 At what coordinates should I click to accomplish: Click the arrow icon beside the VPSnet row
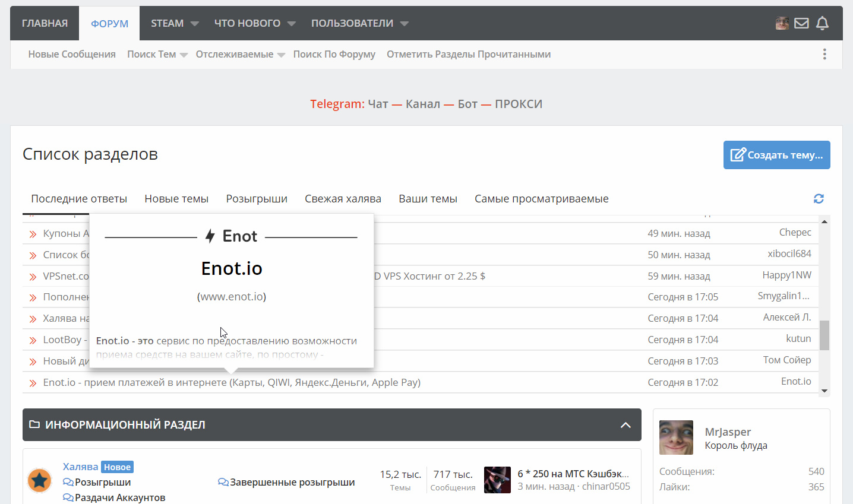click(x=33, y=277)
